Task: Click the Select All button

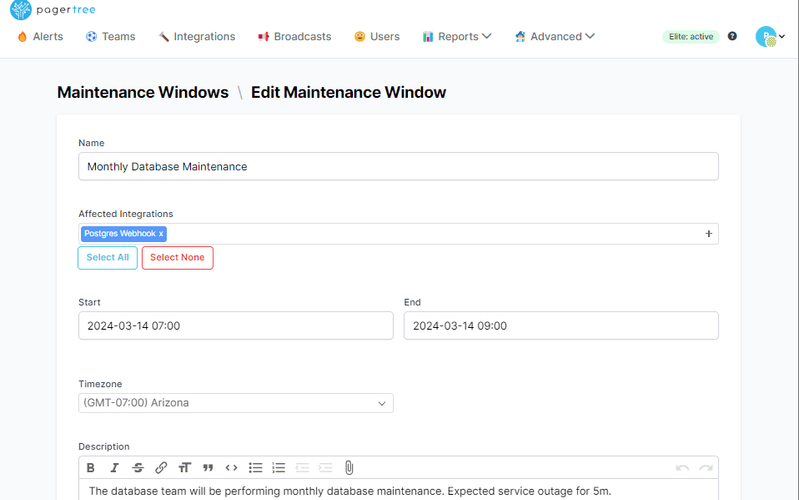Action: pyautogui.click(x=108, y=257)
